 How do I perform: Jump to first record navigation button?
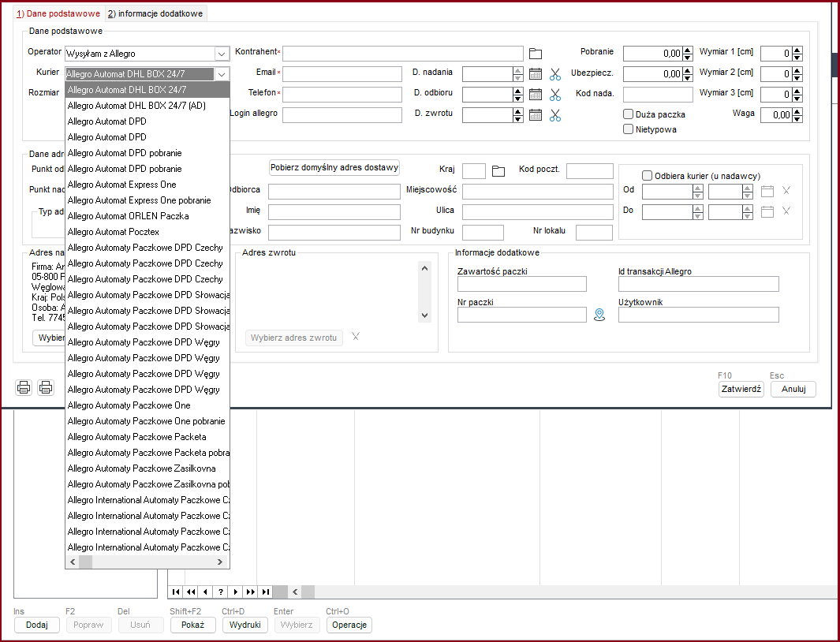(177, 592)
